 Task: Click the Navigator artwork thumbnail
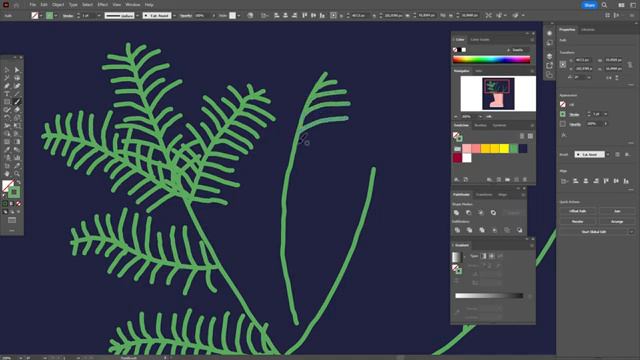(498, 94)
